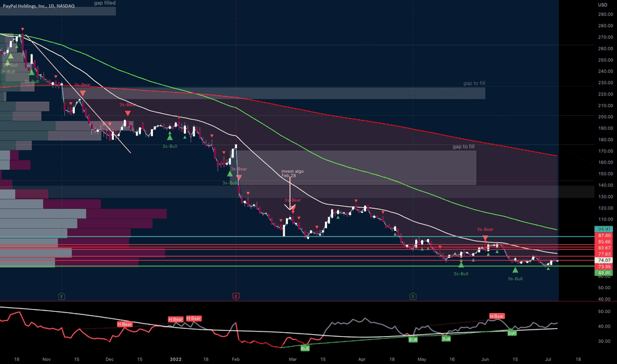
Task: Click the 'Jun' label on the date axis
Action: [485, 359]
